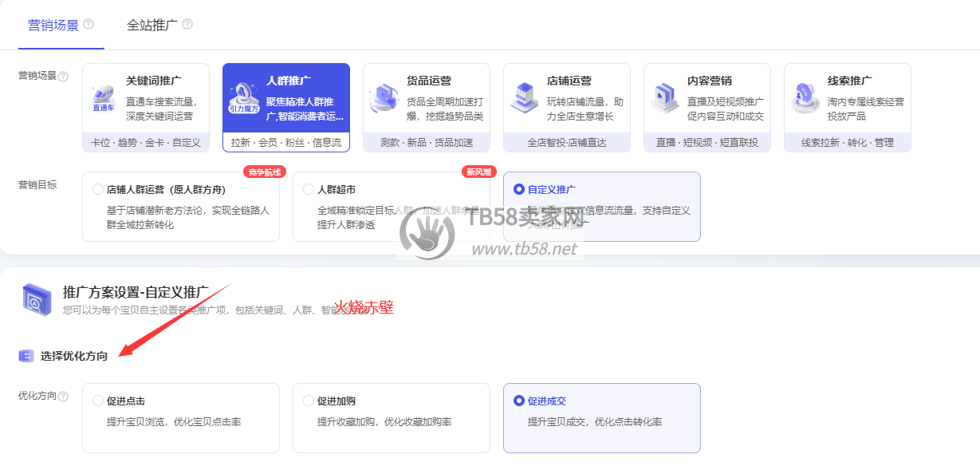Click the 引力魔方 icon in 人群推广 card
The image size is (980, 466).
tap(244, 99)
